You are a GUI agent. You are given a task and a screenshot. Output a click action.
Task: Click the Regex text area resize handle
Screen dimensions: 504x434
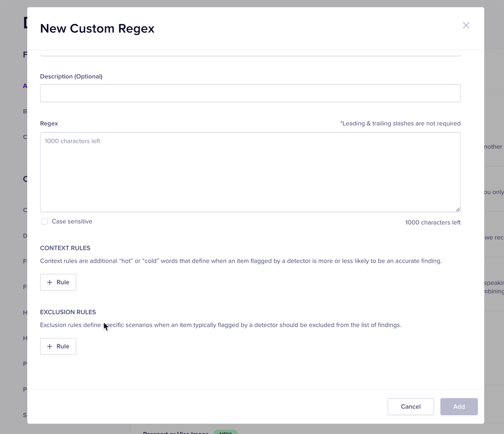[x=458, y=209]
